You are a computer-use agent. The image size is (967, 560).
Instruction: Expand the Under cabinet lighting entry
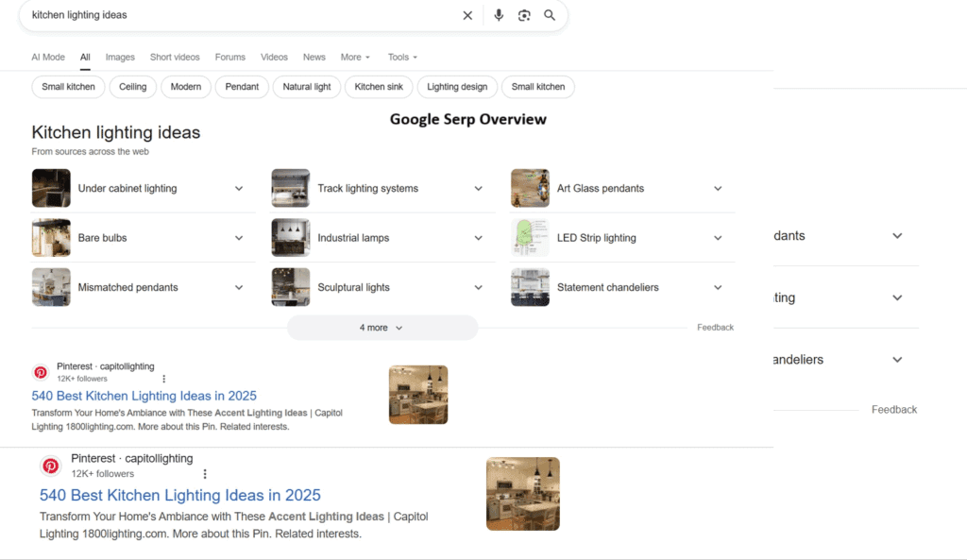pyautogui.click(x=239, y=188)
